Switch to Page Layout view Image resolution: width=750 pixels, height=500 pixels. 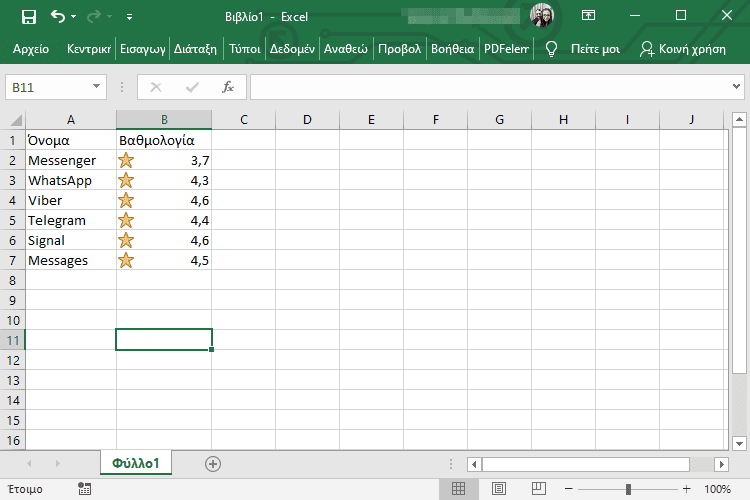[x=498, y=489]
